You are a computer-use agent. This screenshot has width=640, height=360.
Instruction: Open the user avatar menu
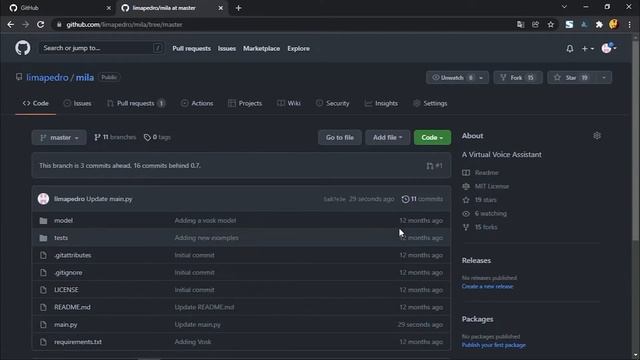coord(609,48)
